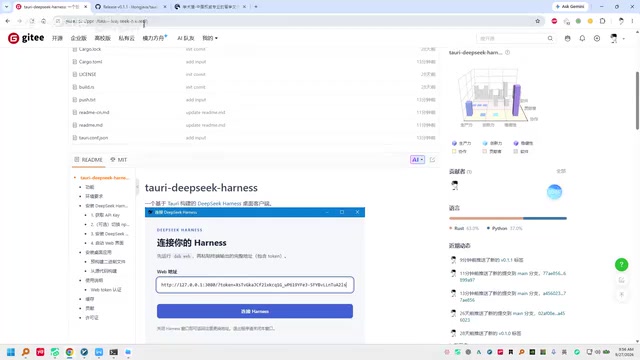Open the 企业版 menu item
This screenshot has width=640, height=360.
pos(79,38)
